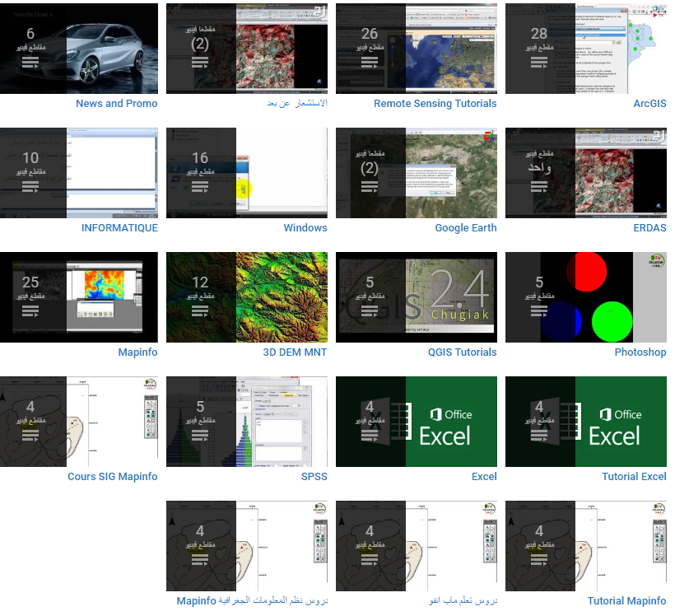The image size is (675, 616).
Task: Open the QGIS Tutorials link
Action: click(462, 352)
